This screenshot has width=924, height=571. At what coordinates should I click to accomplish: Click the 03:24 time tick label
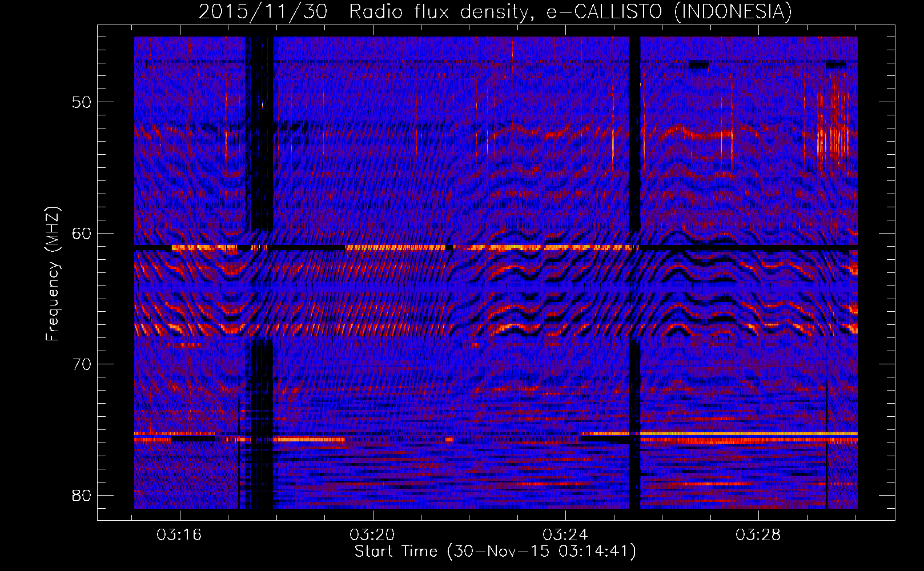point(565,535)
